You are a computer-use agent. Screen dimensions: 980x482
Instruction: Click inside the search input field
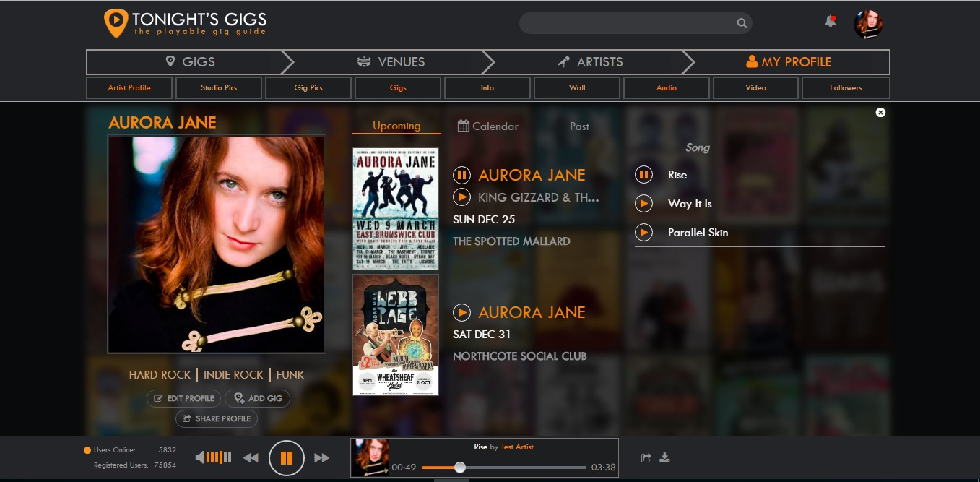tap(628, 23)
